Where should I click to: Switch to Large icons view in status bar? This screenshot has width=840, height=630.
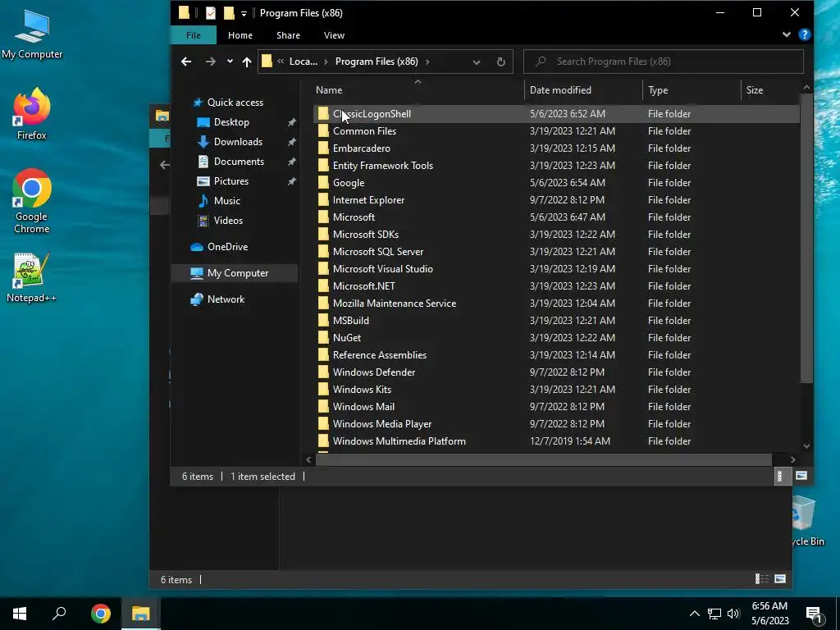pyautogui.click(x=801, y=477)
